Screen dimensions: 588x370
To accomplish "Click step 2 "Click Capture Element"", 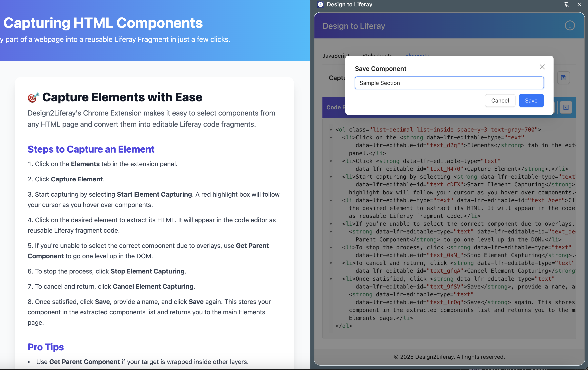I will point(66,179).
